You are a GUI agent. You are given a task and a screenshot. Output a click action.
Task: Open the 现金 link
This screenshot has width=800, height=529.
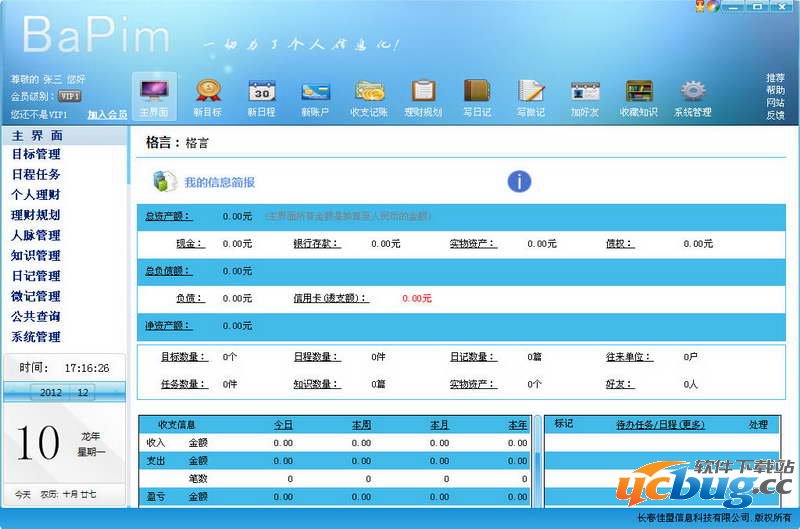pyautogui.click(x=190, y=244)
